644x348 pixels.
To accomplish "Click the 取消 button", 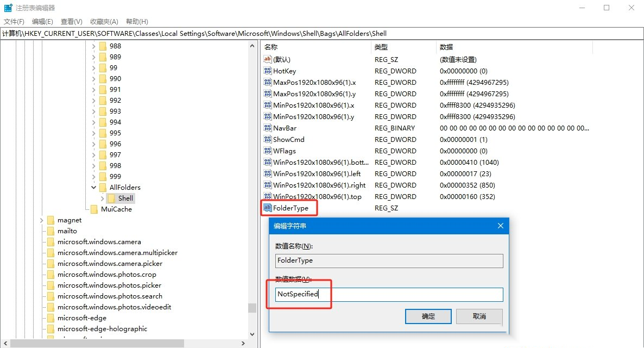I will coord(479,316).
